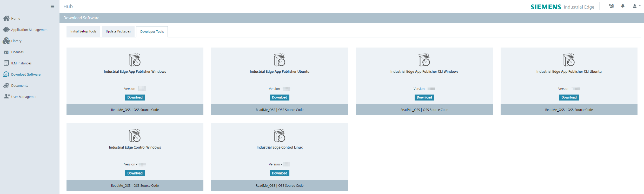Click 'Industrial Edge App Publisher Windows' title
The width and height of the screenshot is (644, 194).
(135, 72)
